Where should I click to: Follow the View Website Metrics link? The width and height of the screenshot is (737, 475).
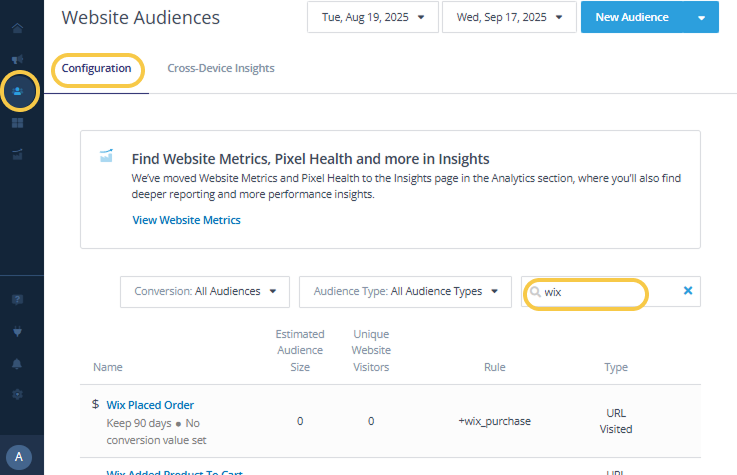186,220
